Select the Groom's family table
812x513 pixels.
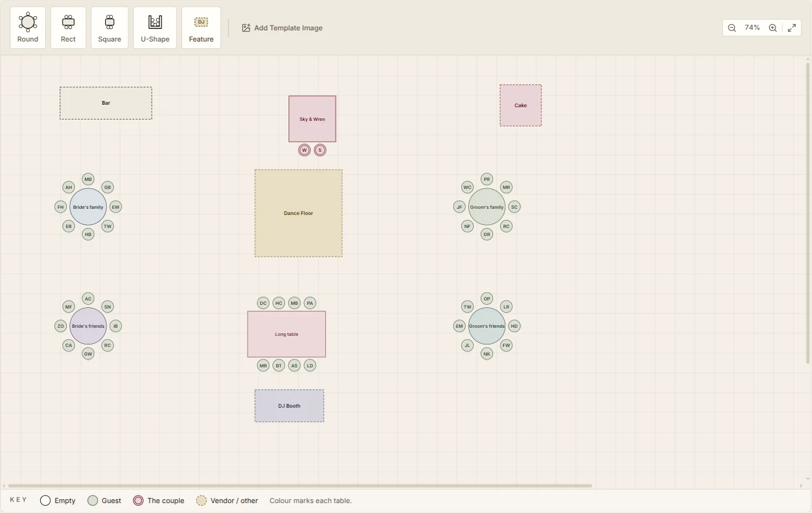coord(487,207)
